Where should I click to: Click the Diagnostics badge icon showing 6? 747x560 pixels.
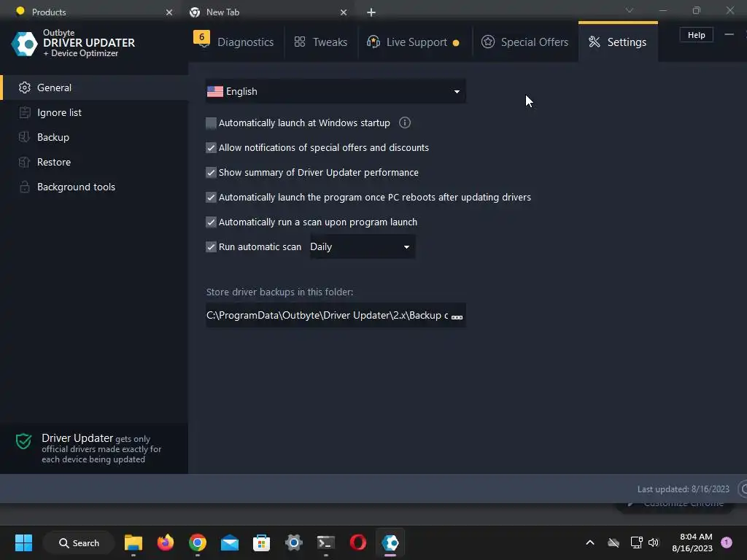pyautogui.click(x=201, y=39)
